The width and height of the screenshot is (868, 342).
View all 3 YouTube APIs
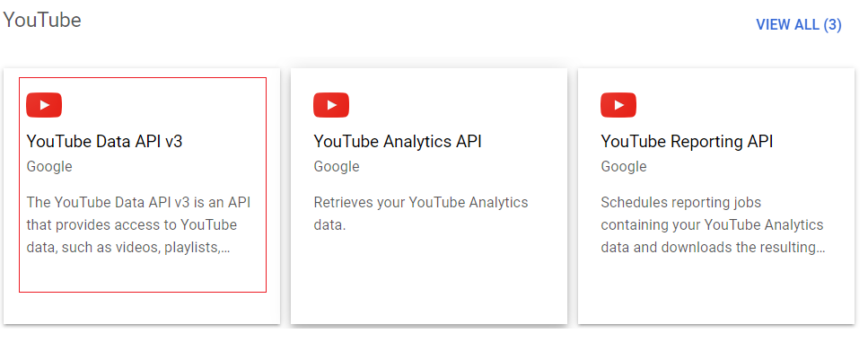(798, 25)
